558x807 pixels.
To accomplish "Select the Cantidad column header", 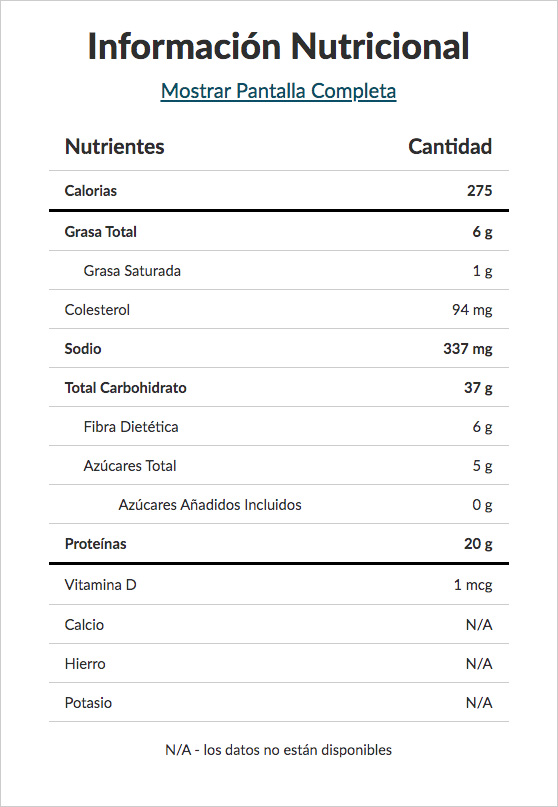I will 450,147.
